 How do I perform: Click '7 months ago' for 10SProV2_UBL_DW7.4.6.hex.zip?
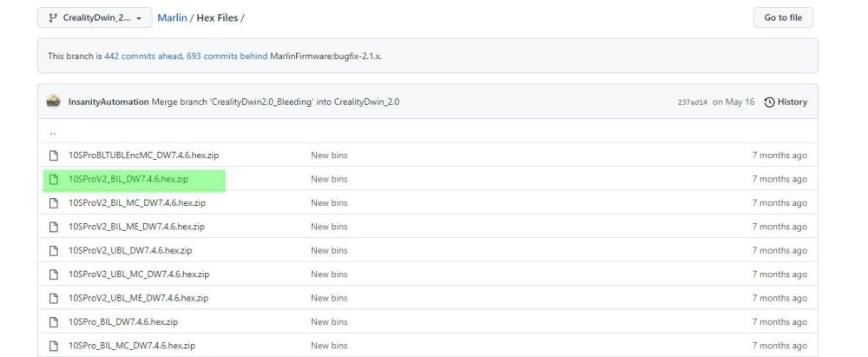click(x=779, y=250)
